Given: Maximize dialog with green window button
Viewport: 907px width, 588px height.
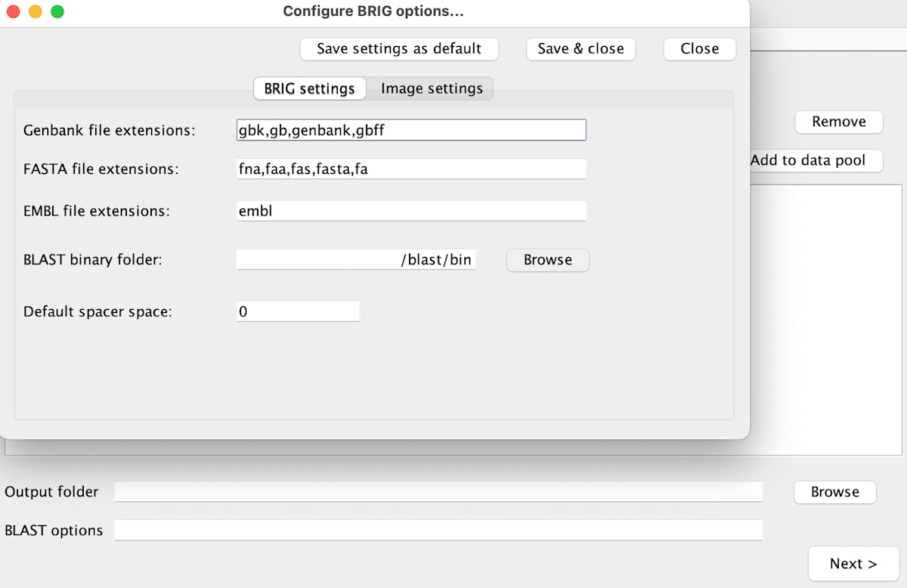Looking at the screenshot, I should click(x=57, y=11).
